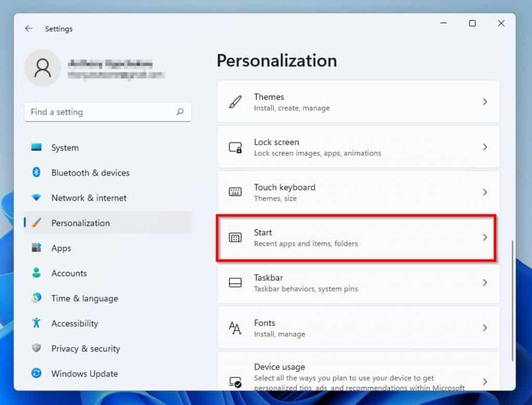Click the Device usage chevron
532x405 pixels.
click(x=485, y=382)
